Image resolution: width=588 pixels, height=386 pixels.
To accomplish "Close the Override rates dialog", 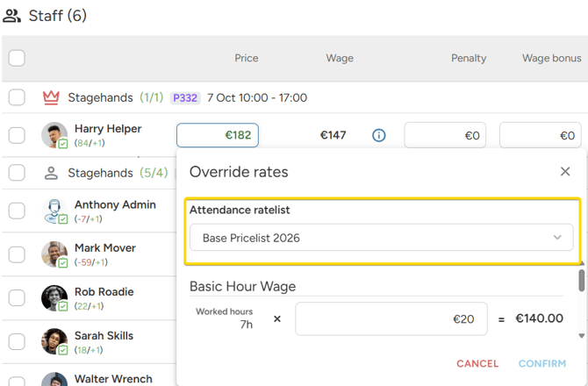I will [565, 172].
